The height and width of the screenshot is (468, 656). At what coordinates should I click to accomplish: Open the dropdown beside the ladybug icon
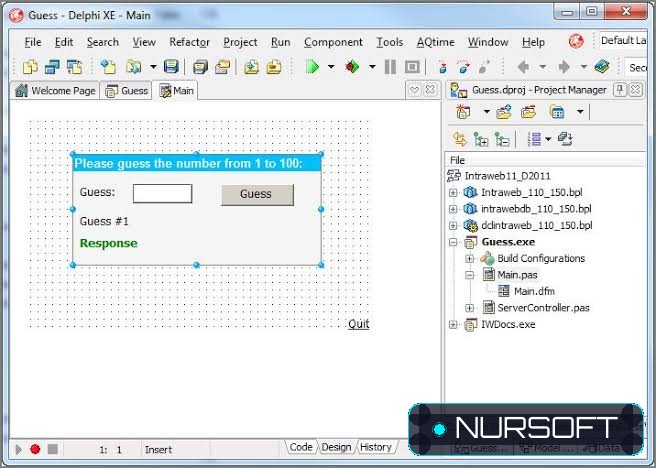372,66
